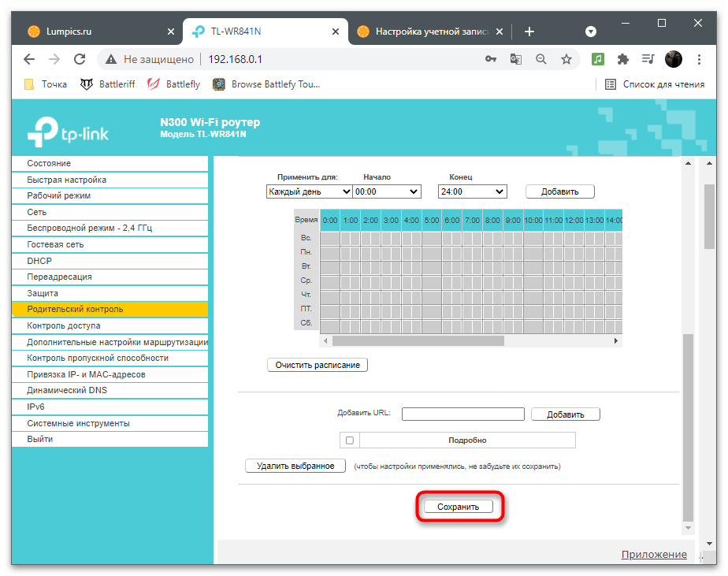Image resolution: width=728 pixels, height=576 pixels.
Task: Click schedule grid horizontal scrollbar thumb
Action: click(418, 341)
